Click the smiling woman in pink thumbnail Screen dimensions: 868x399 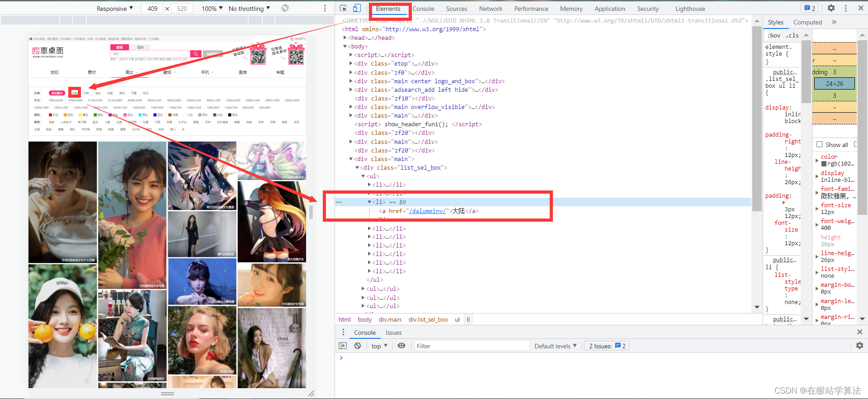[x=132, y=215]
